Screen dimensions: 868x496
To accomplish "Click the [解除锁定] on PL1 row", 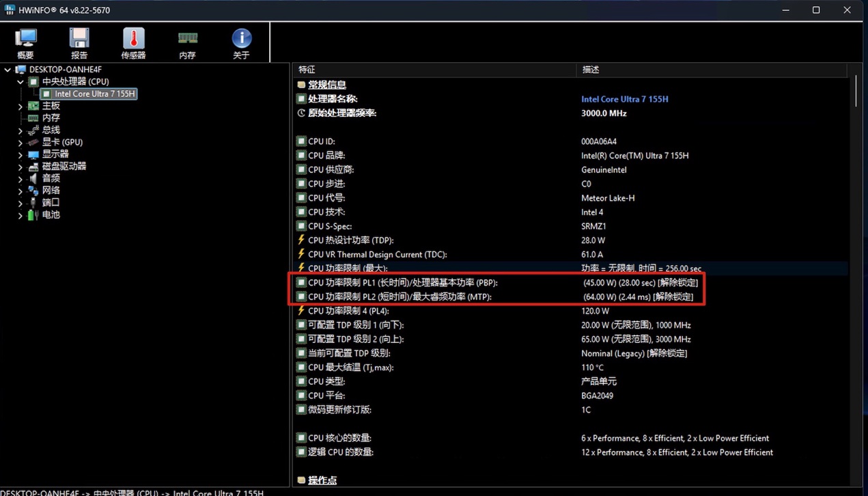I will coord(677,282).
